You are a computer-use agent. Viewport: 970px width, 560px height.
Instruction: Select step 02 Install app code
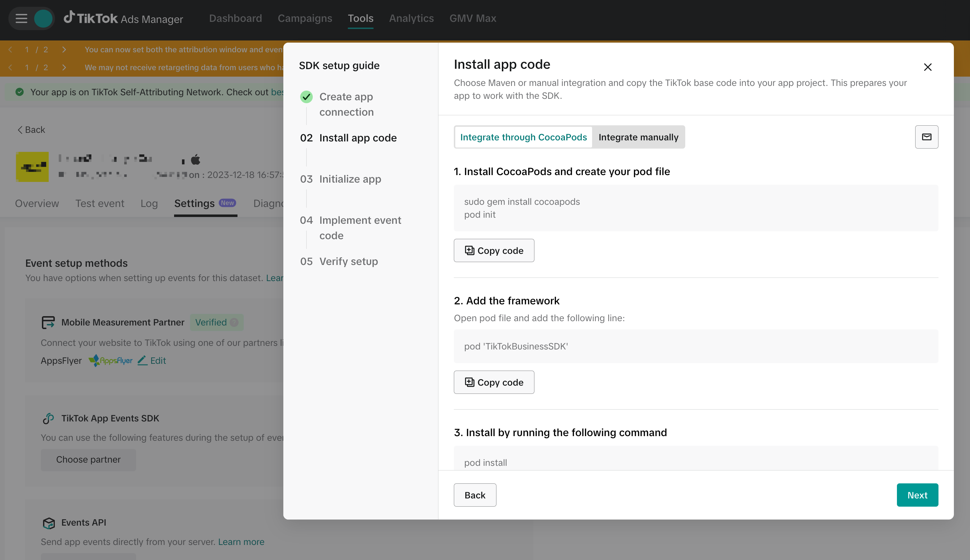(x=348, y=138)
